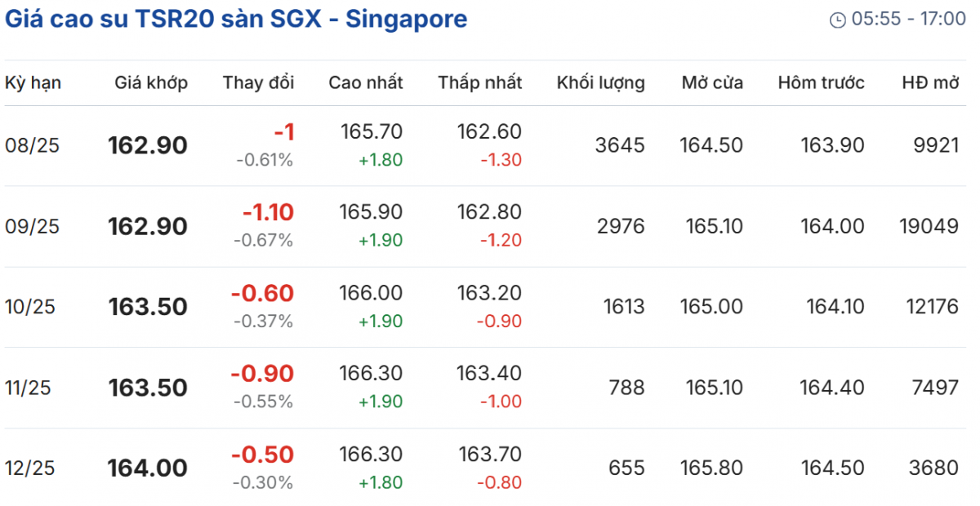980x506 pixels.
Task: Open the 11/25 contract row
Action: (x=28, y=388)
